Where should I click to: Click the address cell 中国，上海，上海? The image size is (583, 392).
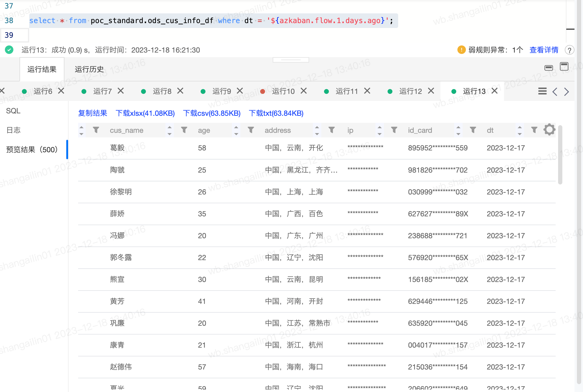[294, 192]
